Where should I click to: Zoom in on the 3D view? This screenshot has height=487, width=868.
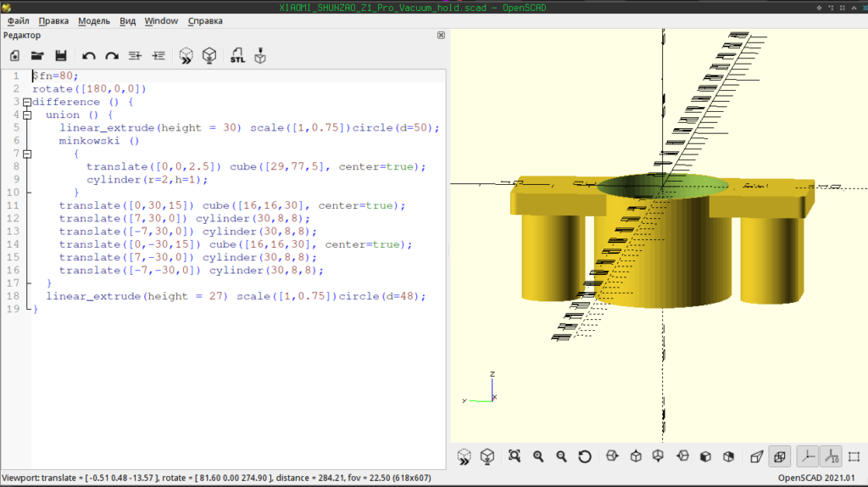coord(538,456)
